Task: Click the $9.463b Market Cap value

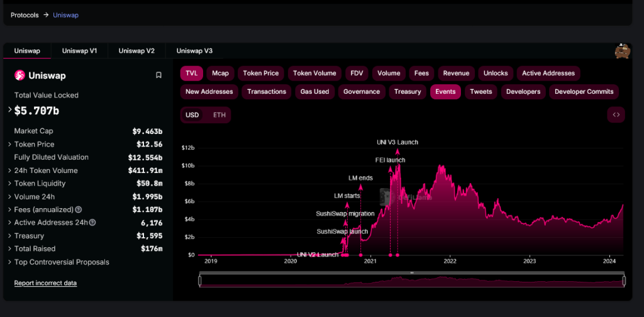Action: pos(147,131)
